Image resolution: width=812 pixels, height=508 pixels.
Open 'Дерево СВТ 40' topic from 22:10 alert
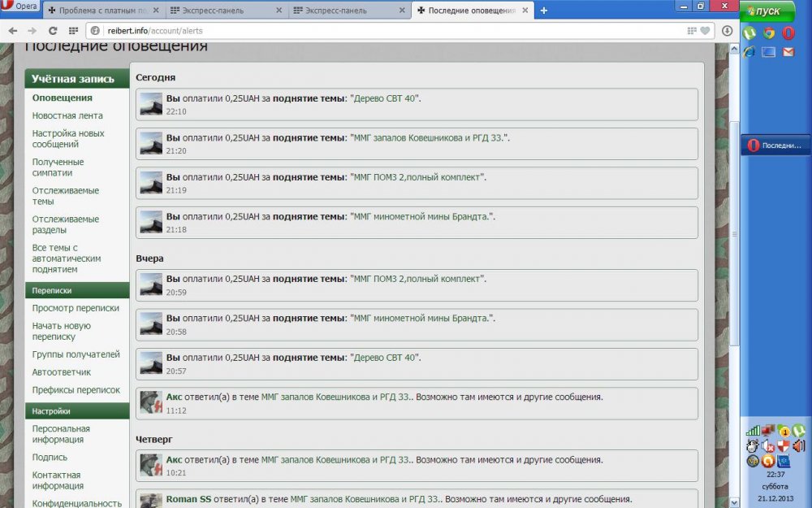(384, 98)
